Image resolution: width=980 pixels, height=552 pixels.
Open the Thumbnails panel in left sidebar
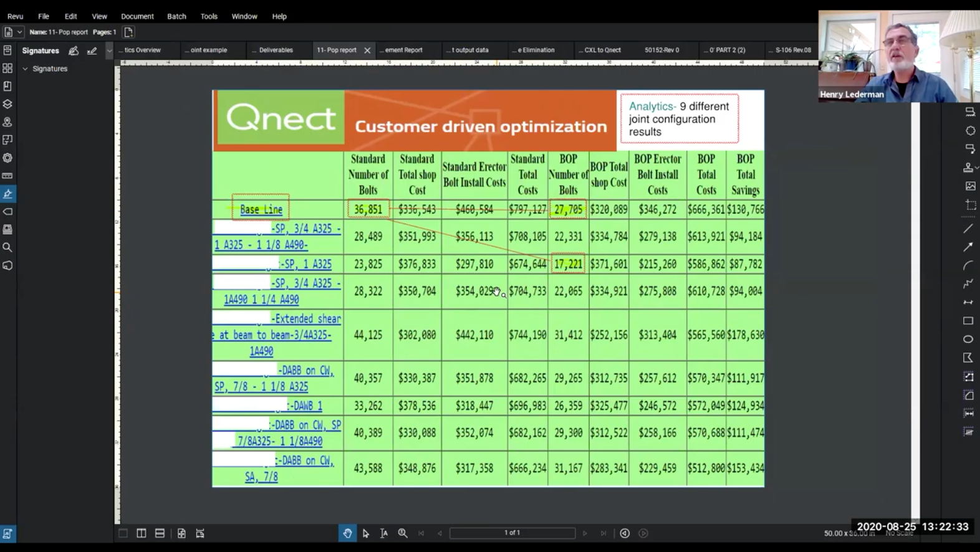(7, 68)
